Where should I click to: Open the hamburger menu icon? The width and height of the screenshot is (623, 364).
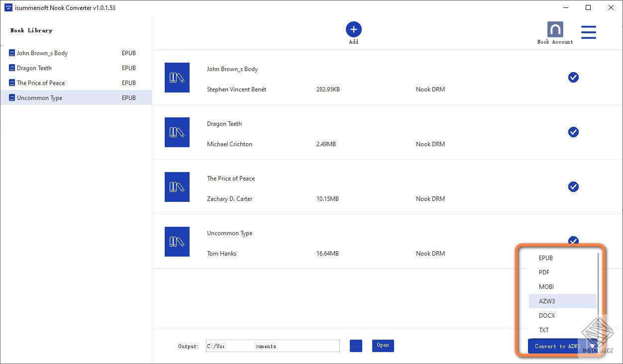point(589,32)
